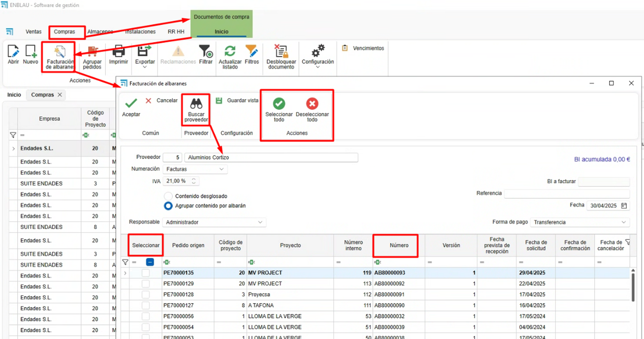Image resolution: width=644 pixels, height=339 pixels.
Task: Click the Proveedor name field Aluminios Cortizo
Action: pyautogui.click(x=271, y=158)
